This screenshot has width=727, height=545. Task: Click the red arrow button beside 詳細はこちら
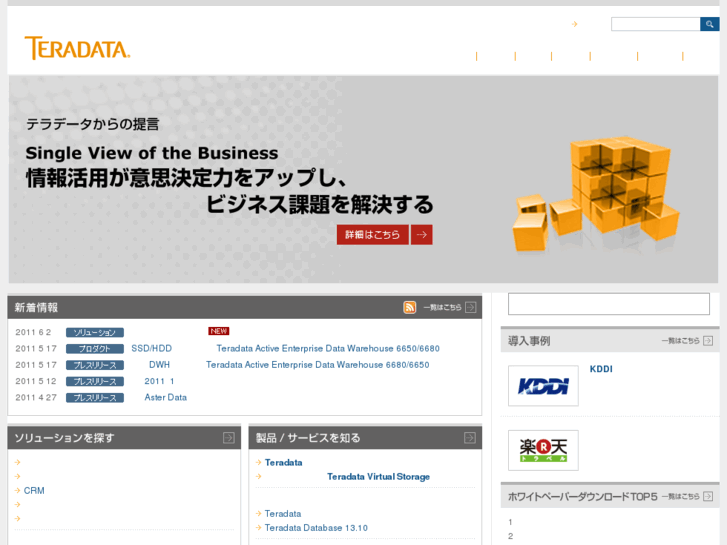tap(421, 235)
